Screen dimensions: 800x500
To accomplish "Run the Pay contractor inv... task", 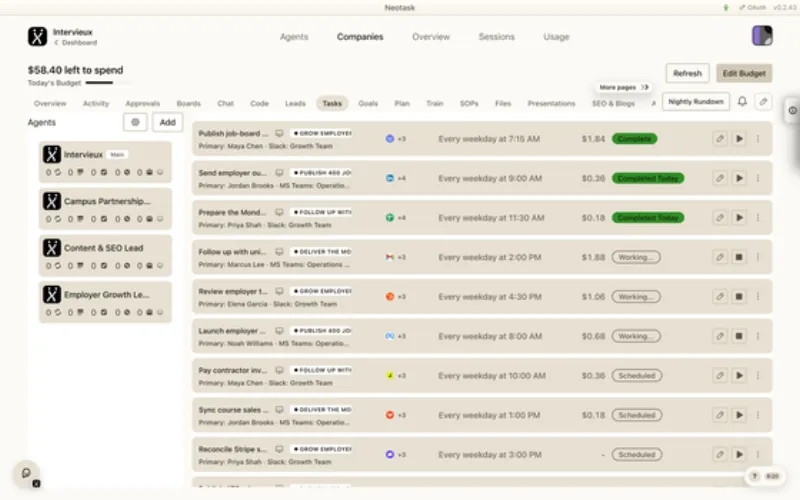I will click(739, 376).
